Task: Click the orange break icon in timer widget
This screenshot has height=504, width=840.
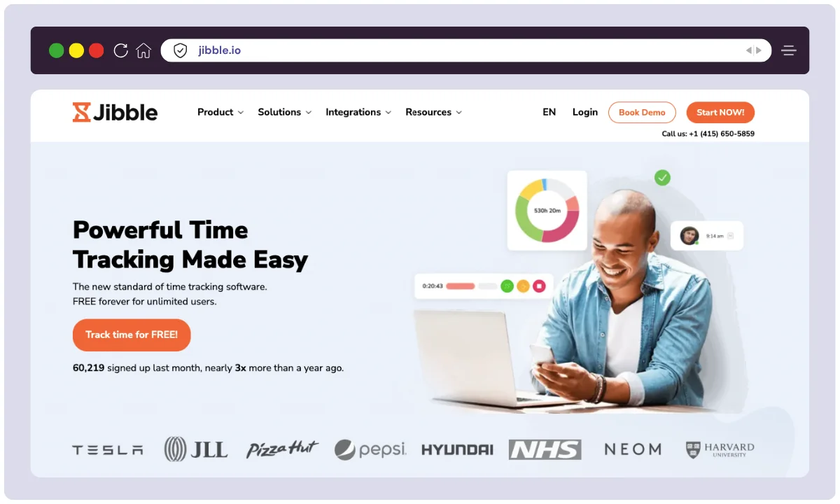Action: 523,286
